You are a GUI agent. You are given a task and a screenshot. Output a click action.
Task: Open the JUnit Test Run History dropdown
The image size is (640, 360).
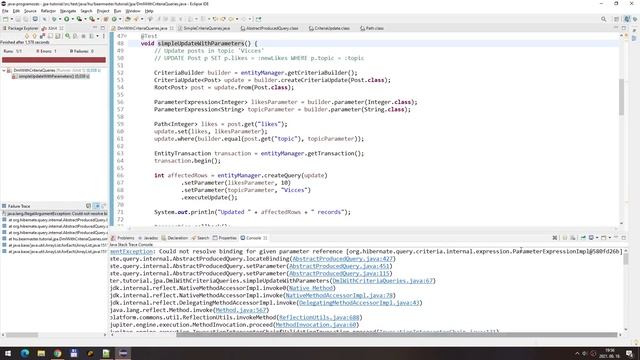click(x=98, y=36)
